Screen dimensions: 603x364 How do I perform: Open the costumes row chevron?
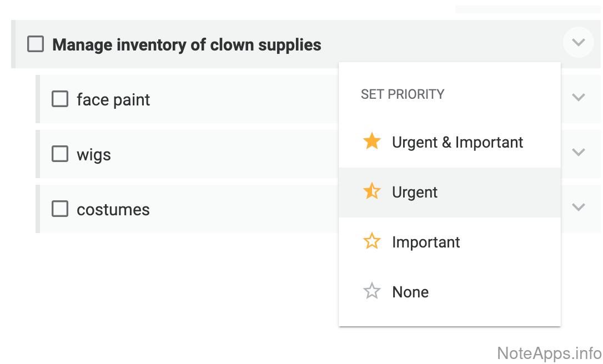[x=579, y=208]
